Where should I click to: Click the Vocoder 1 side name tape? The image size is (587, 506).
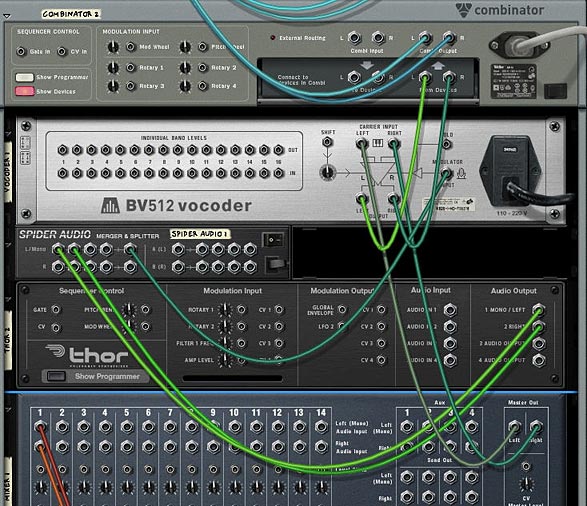coord(7,173)
